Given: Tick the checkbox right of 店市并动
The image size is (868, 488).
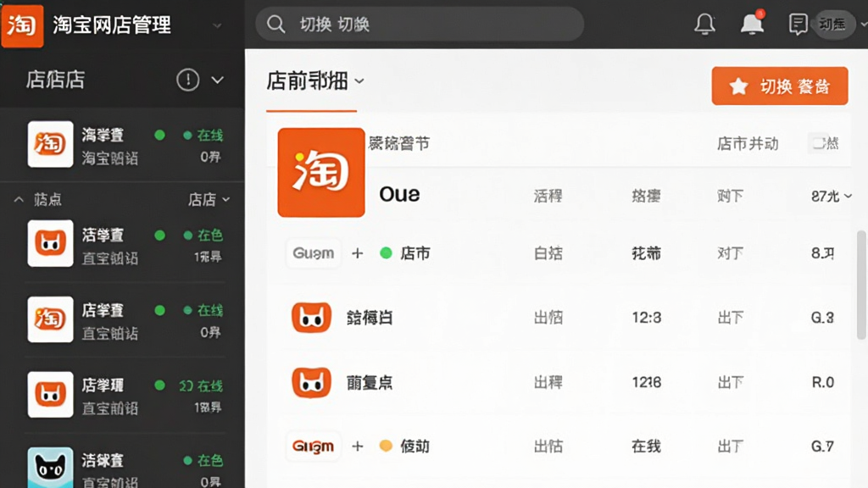Looking at the screenshot, I should pyautogui.click(x=817, y=143).
